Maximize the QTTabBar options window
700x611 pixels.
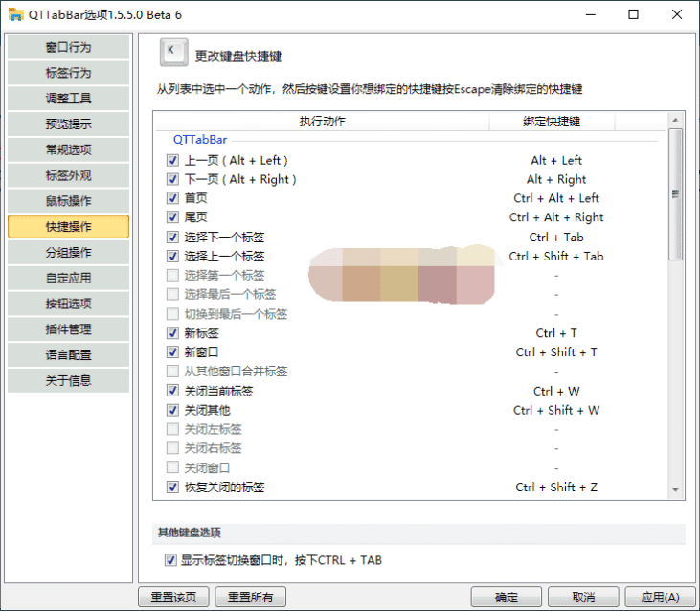633,14
